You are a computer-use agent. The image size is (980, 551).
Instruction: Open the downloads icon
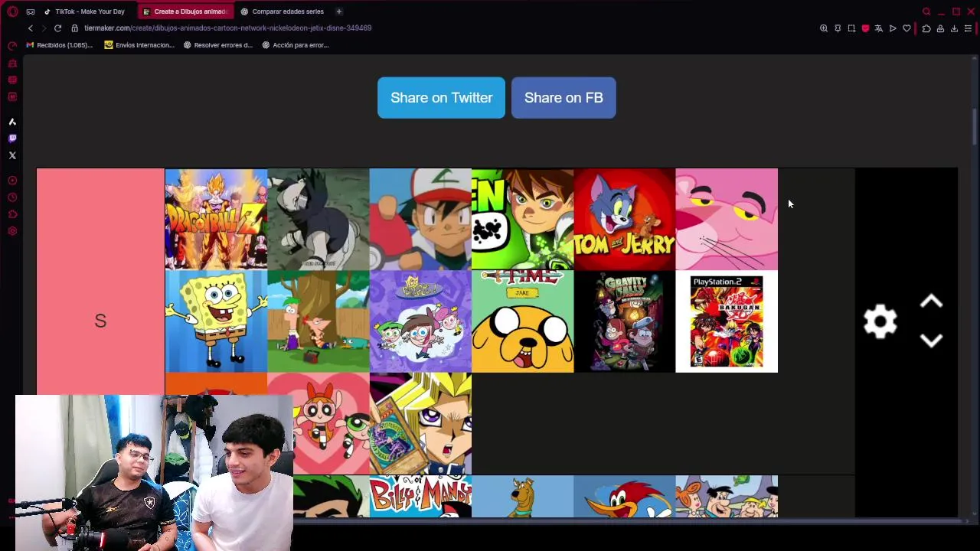pyautogui.click(x=954, y=28)
